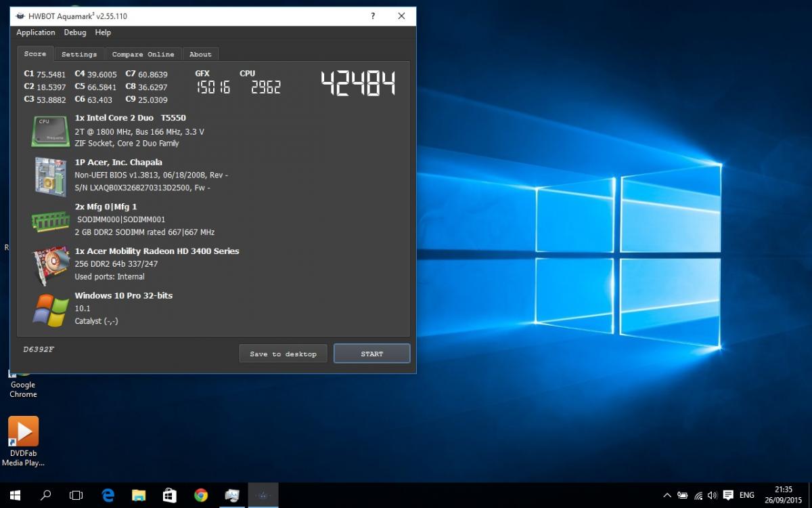This screenshot has height=508, width=812.
Task: Click the C1 value 75.5481
Action: tap(51, 75)
